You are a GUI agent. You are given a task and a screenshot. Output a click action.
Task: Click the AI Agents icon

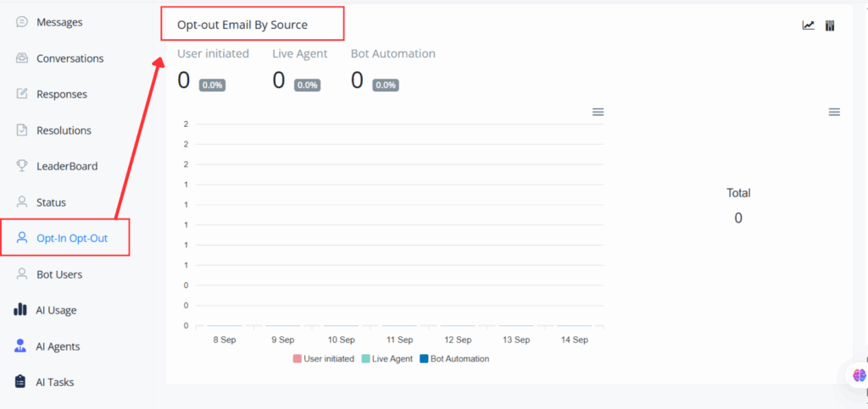21,346
